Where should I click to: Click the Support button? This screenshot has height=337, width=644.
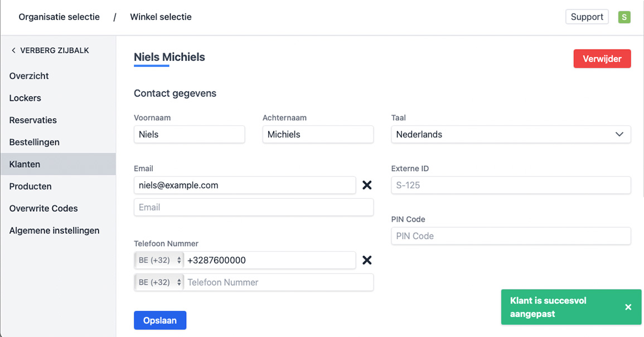[587, 17]
